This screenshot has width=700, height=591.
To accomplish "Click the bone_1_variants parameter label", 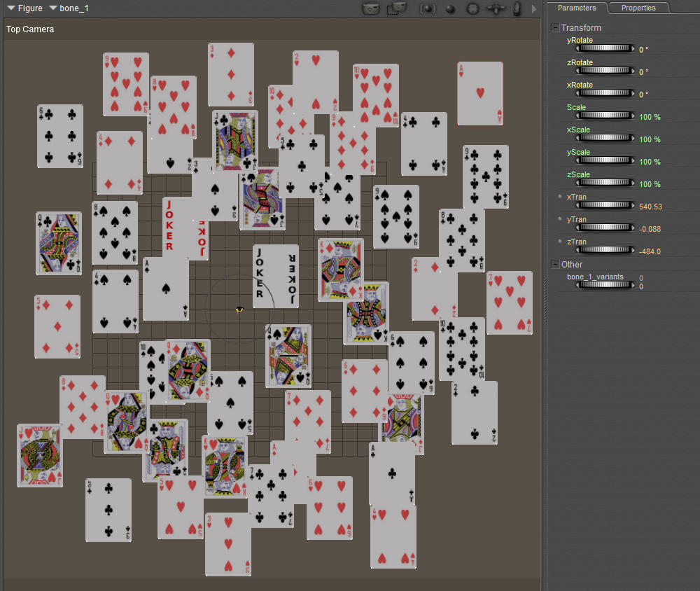I will [x=595, y=277].
